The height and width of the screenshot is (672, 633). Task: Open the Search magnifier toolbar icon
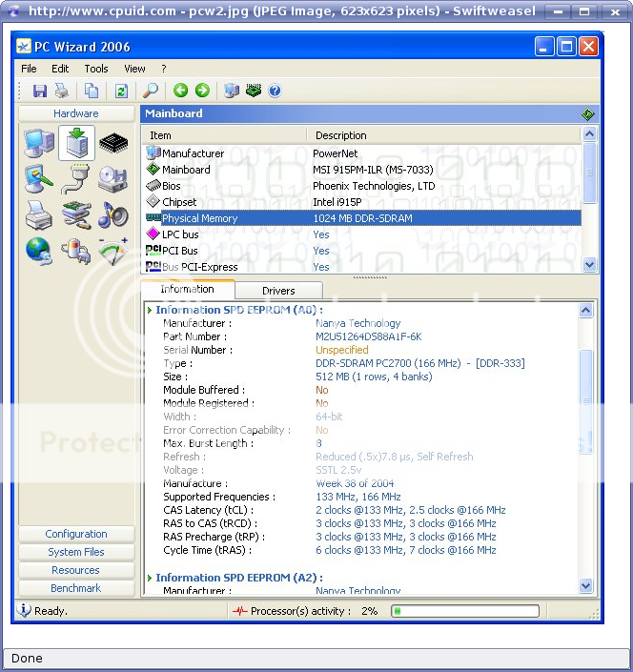pyautogui.click(x=151, y=91)
